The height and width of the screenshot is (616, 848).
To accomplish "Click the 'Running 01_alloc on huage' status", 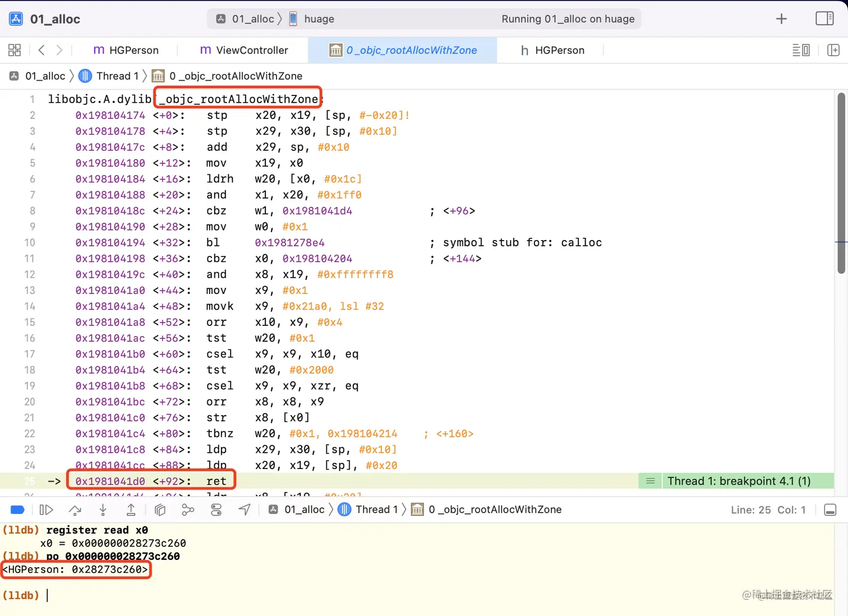I will pyautogui.click(x=568, y=19).
